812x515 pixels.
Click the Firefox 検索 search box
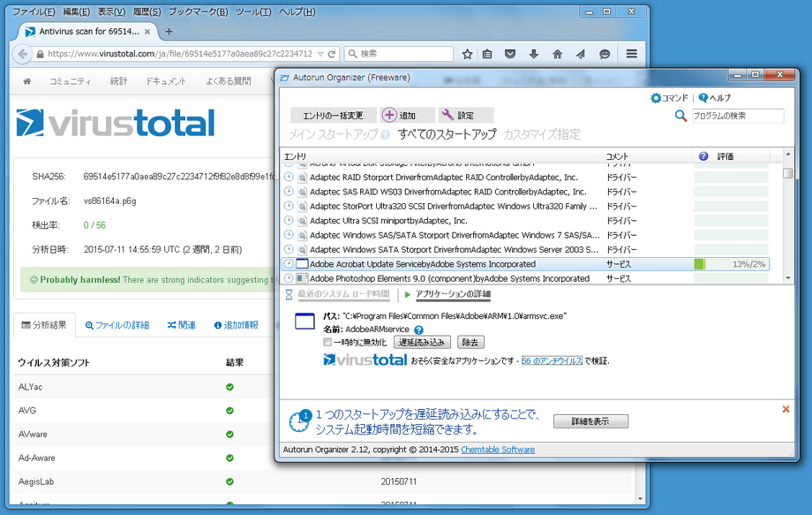[x=398, y=54]
